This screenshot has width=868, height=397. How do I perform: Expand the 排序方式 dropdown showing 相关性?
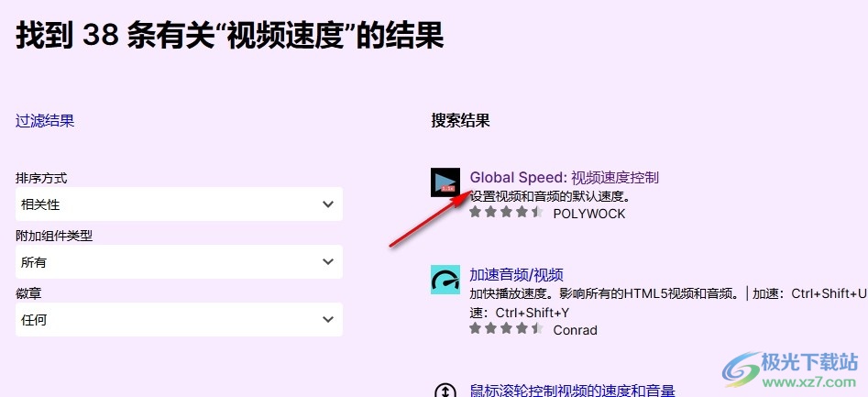pos(179,204)
